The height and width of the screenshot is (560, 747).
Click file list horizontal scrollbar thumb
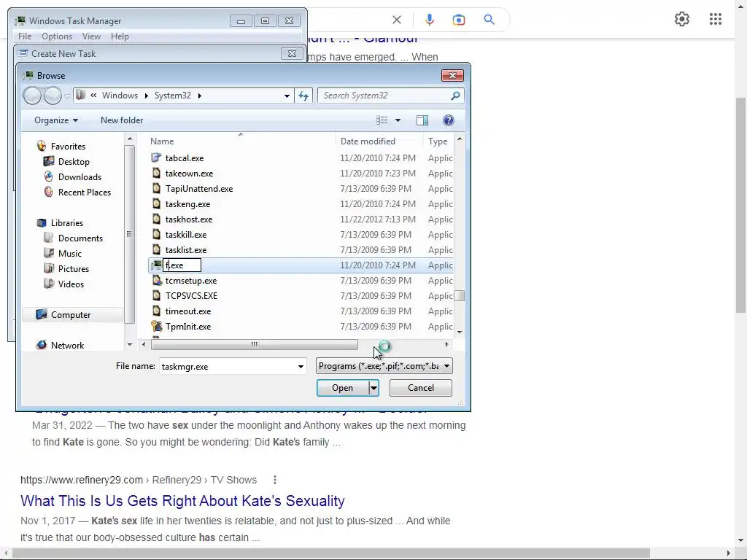pos(255,344)
